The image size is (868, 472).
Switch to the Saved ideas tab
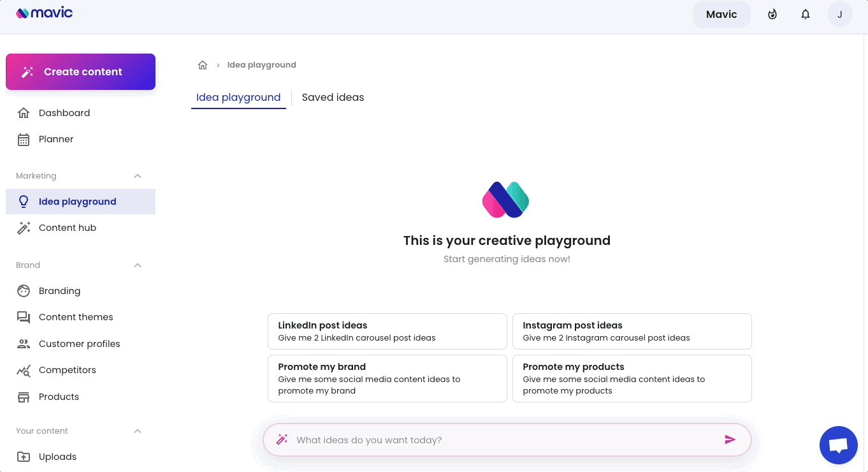(x=333, y=98)
